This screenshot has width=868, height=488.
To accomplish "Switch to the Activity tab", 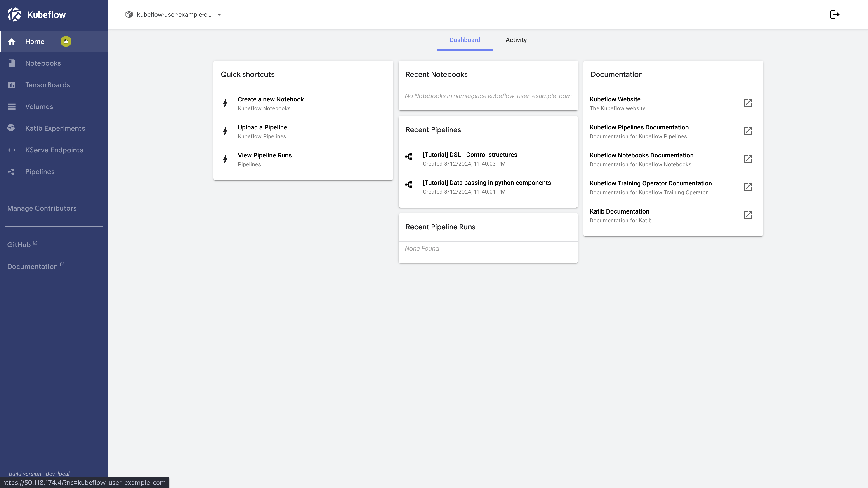I will (x=516, y=40).
